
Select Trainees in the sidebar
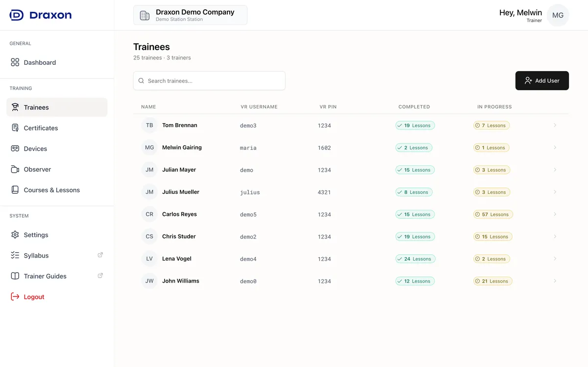pos(57,107)
